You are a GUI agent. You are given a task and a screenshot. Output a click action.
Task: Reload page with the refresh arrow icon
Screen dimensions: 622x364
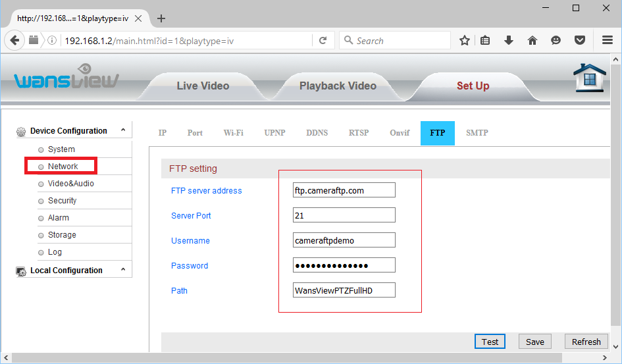pos(323,40)
